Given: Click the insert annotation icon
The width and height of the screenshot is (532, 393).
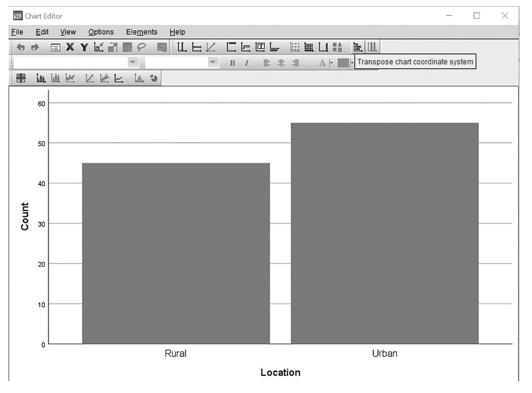Looking at the screenshot, I should [x=246, y=47].
